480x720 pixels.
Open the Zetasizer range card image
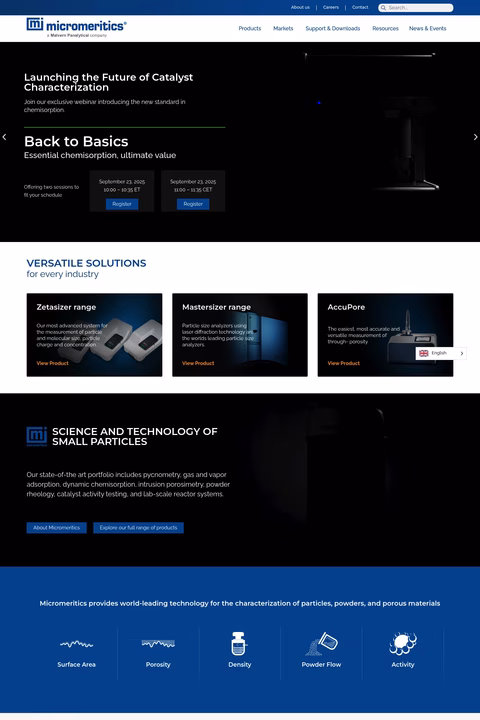(94, 335)
